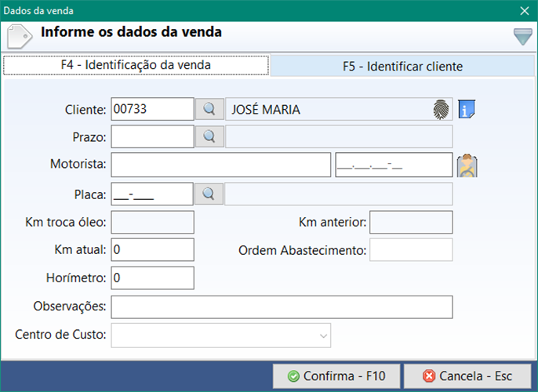
Task: Click the Km anterior field
Action: coord(411,222)
